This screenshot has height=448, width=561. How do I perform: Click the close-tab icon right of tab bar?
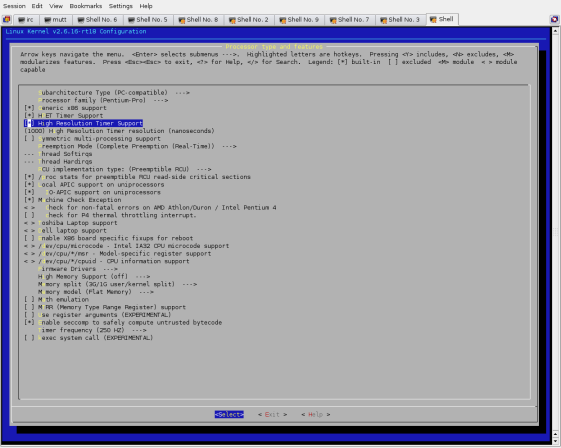coord(554,19)
